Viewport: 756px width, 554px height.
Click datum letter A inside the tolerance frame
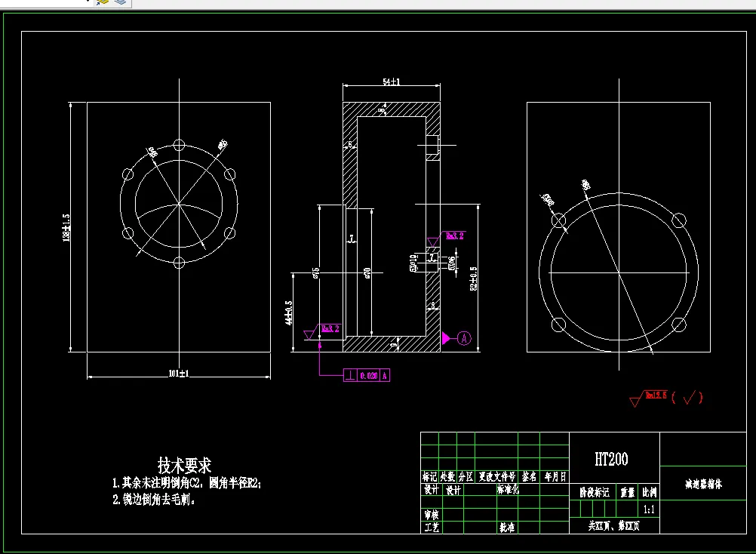(385, 376)
